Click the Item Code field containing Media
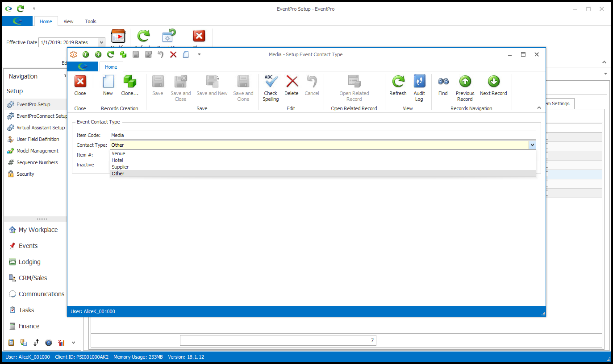 (323, 135)
